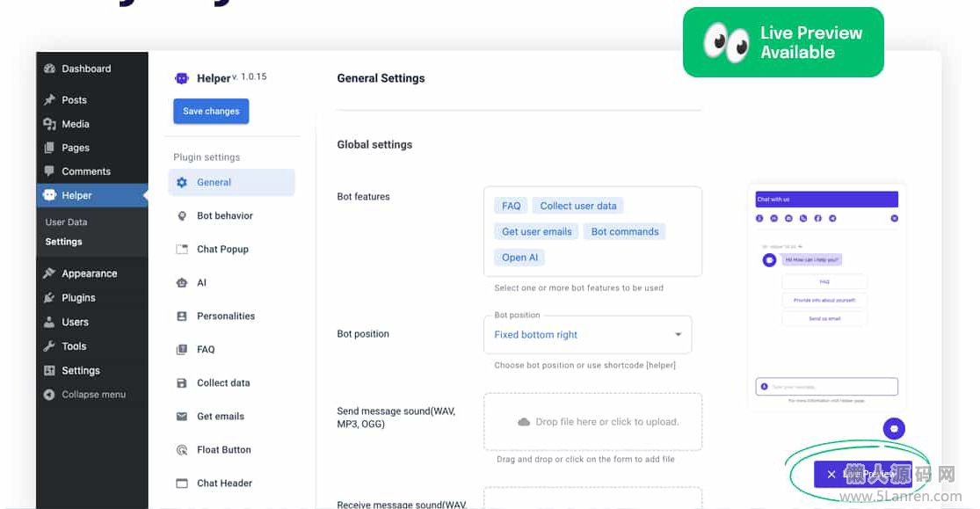
Task: Click the 'Choose bot position or use shortcode' hint
Action: [585, 365]
